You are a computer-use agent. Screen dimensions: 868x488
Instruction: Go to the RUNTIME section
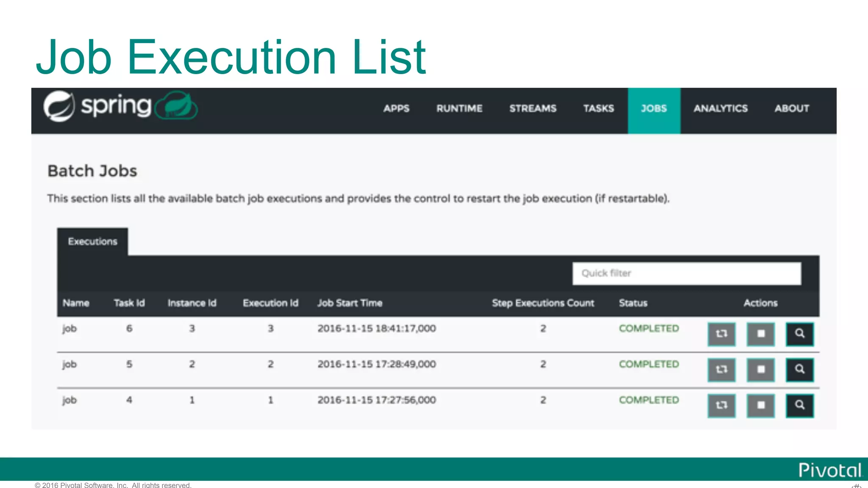click(x=459, y=109)
